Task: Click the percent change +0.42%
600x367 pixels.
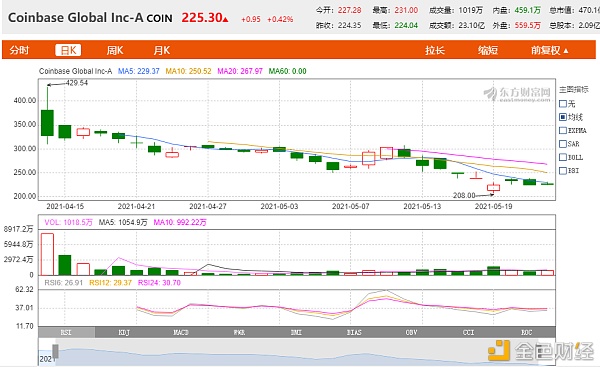Action: [x=280, y=19]
